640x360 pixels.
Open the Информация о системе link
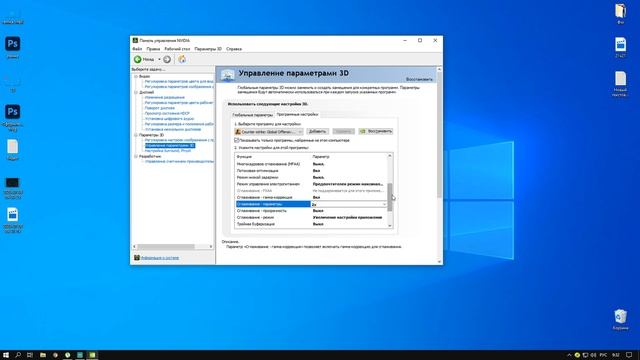[160, 258]
